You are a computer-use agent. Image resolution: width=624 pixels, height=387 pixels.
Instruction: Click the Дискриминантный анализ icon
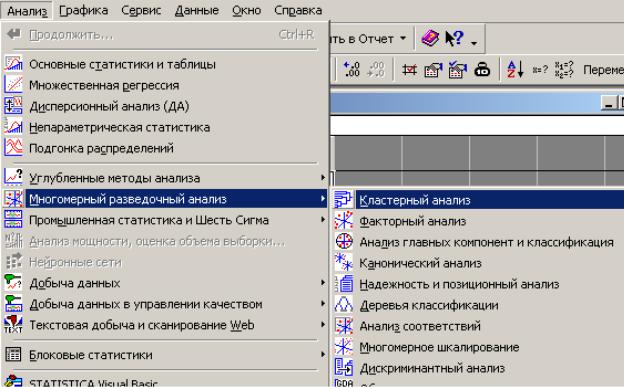click(x=343, y=368)
